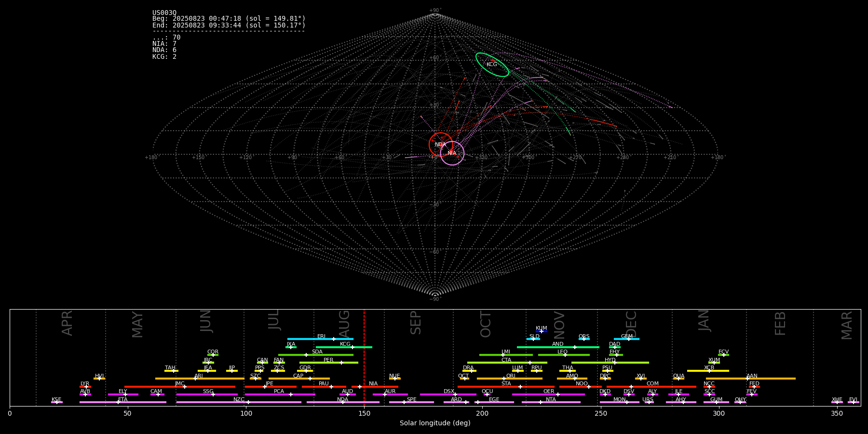Click the CAP shower label in timeline
The height and width of the screenshot is (434, 868).
[298, 376]
